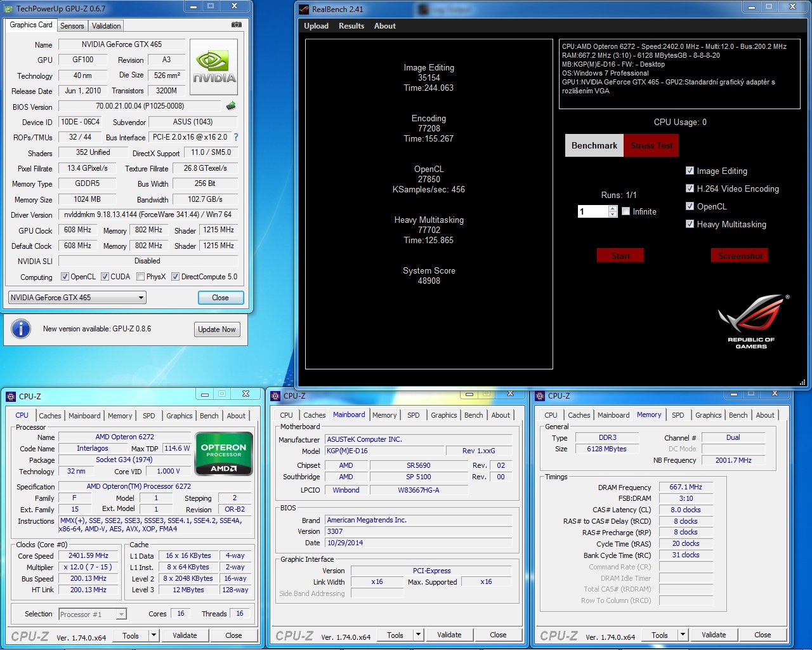Image resolution: width=812 pixels, height=650 pixels.
Task: Open the Memory tab in middle CPU-Z
Action: click(384, 415)
